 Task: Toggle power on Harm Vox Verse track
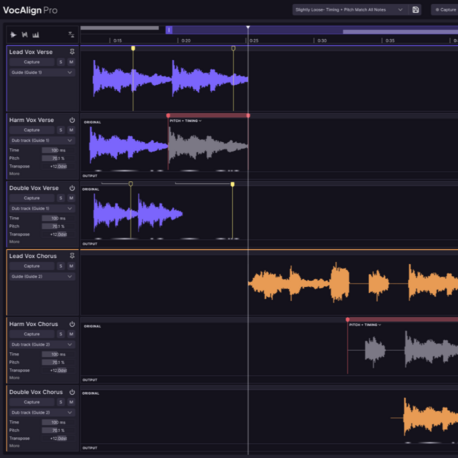[x=72, y=120]
